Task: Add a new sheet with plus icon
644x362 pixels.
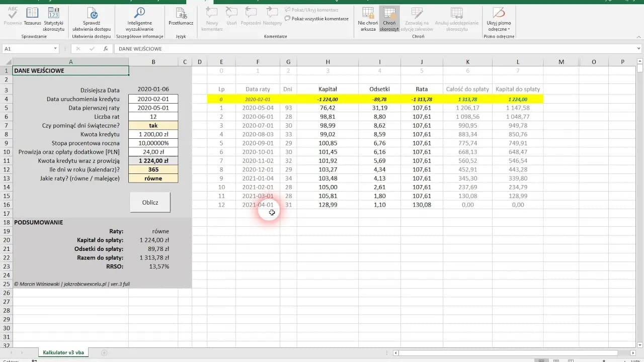Action: pos(104,353)
